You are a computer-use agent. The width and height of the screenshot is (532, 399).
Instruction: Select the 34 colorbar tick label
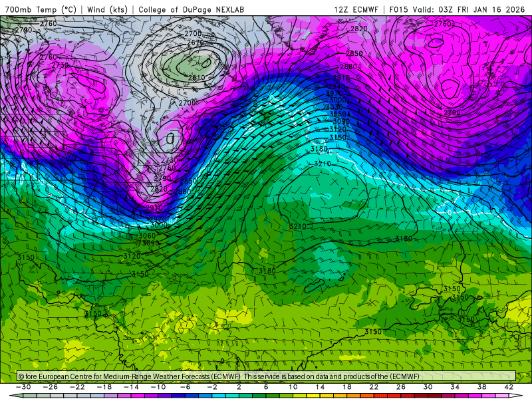[x=455, y=387]
